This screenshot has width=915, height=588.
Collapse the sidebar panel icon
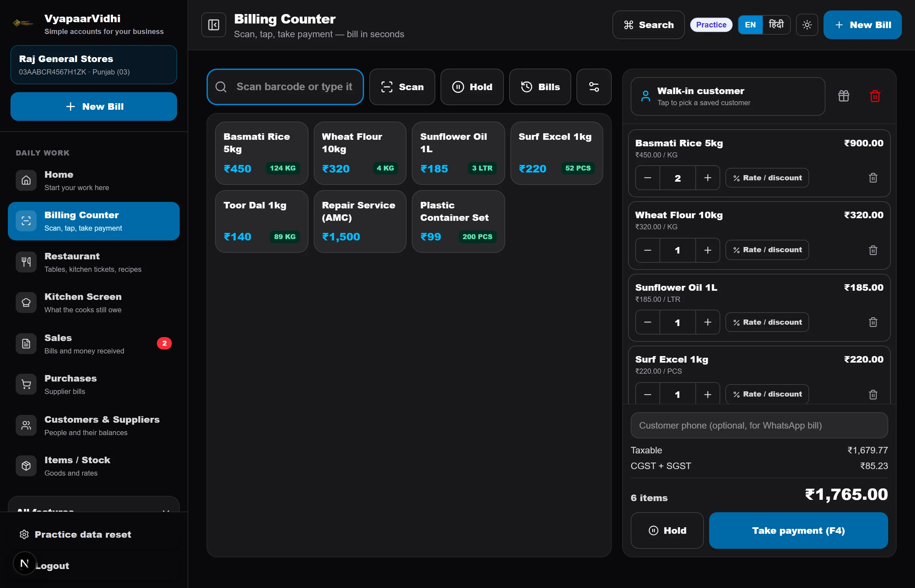tap(213, 25)
